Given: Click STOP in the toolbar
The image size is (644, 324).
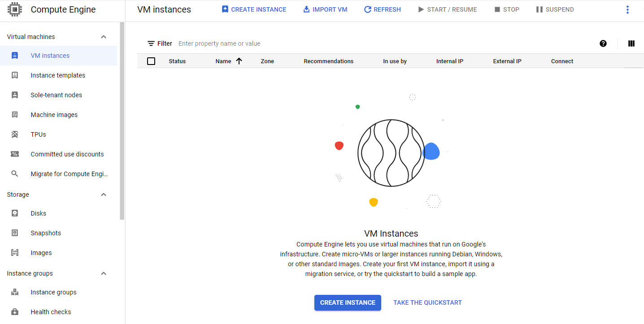Looking at the screenshot, I should click(x=507, y=9).
